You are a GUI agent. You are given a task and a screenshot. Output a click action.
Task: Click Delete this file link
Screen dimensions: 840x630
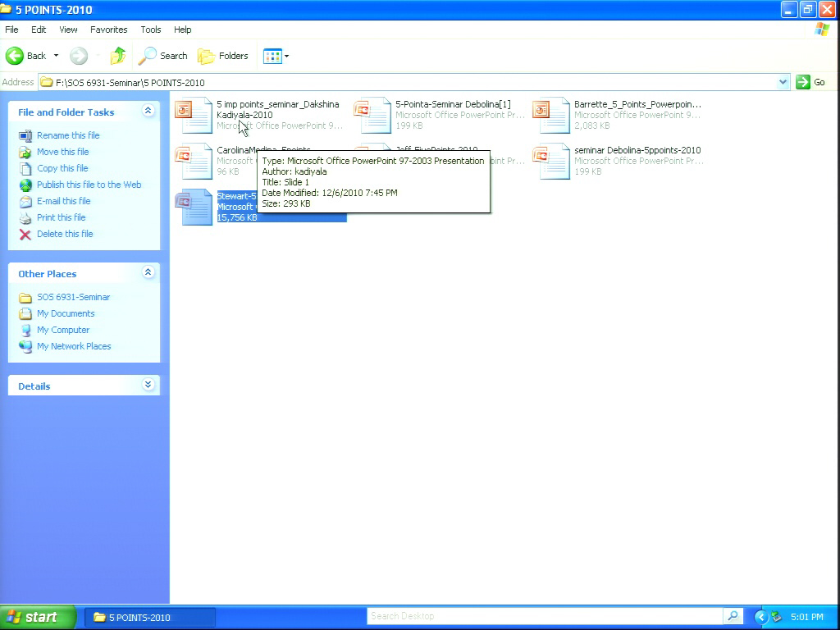click(65, 234)
